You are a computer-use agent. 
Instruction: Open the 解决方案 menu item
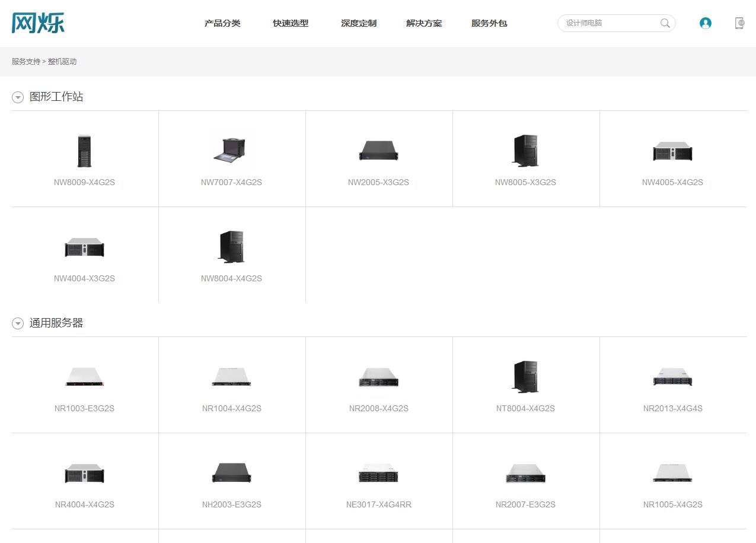click(424, 23)
